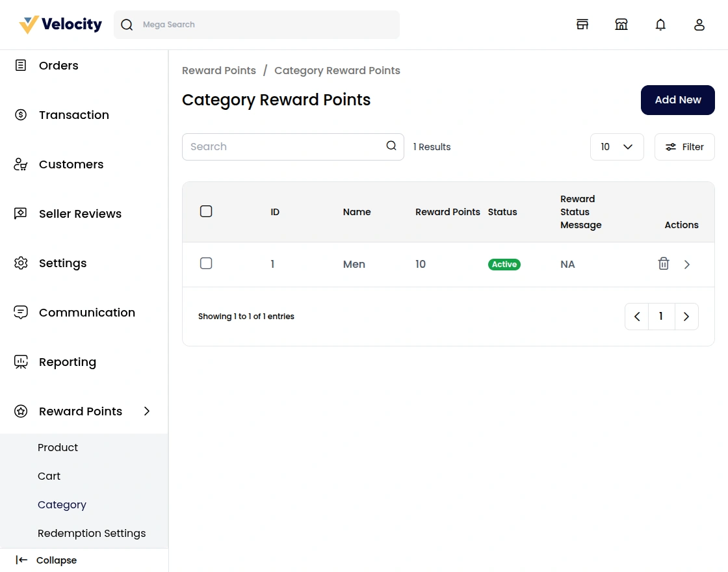Select Category reward points submenu
This screenshot has width=728, height=572.
(x=62, y=504)
